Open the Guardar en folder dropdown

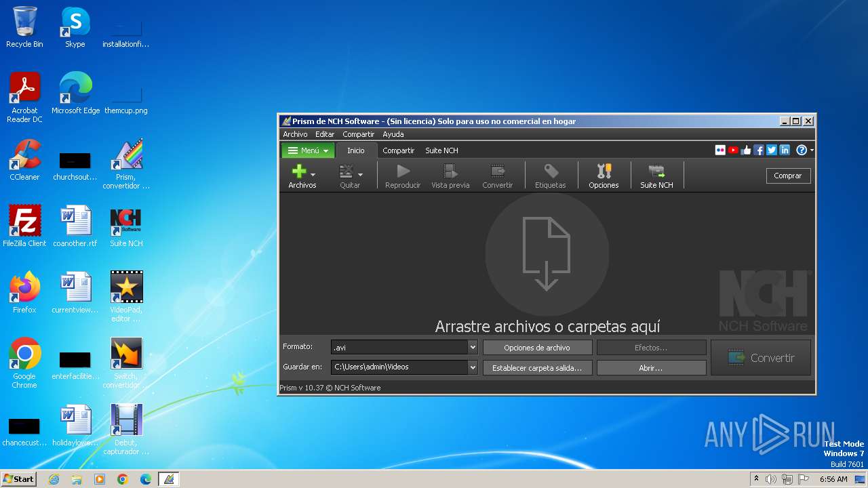tap(473, 367)
